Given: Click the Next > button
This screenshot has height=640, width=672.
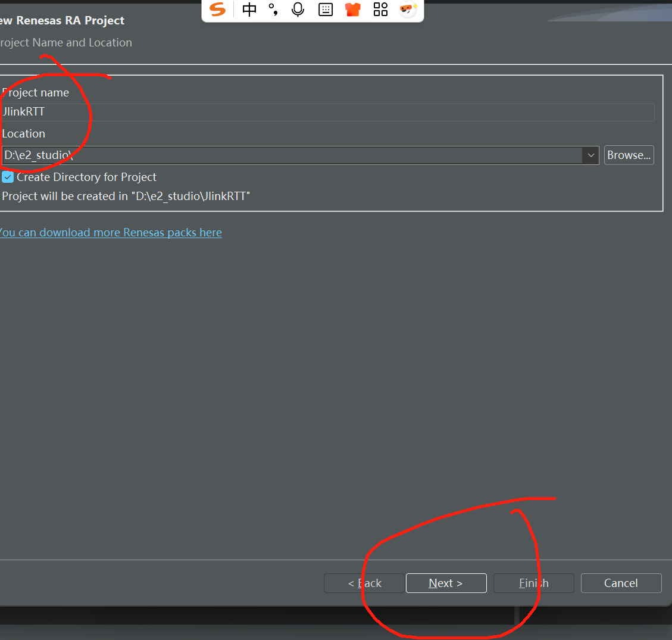Looking at the screenshot, I should (x=446, y=583).
